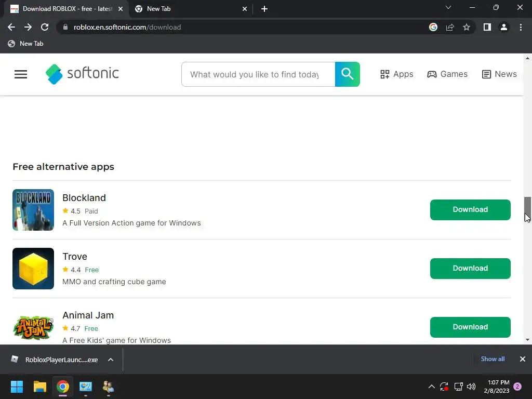Click the search magnifier button
This screenshot has width=532, height=399.
tap(348, 74)
